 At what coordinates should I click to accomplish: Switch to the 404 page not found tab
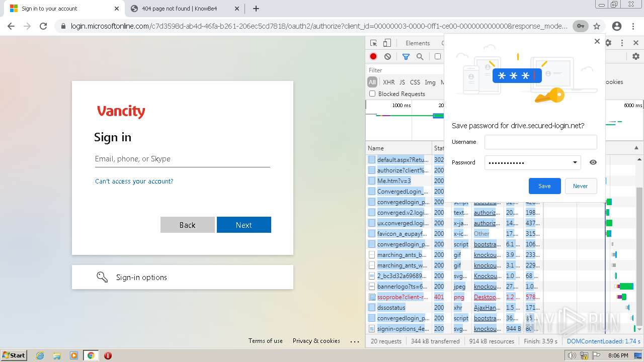click(x=185, y=9)
